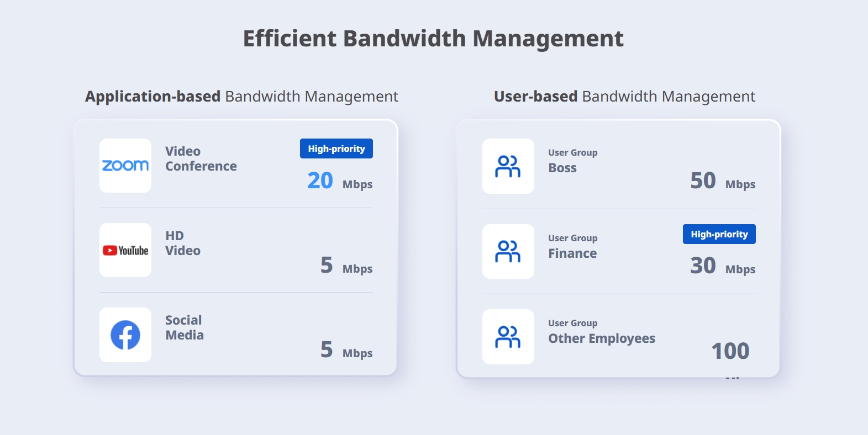
Task: Click the Application-based Bandwidth Management heading
Action: 241,97
